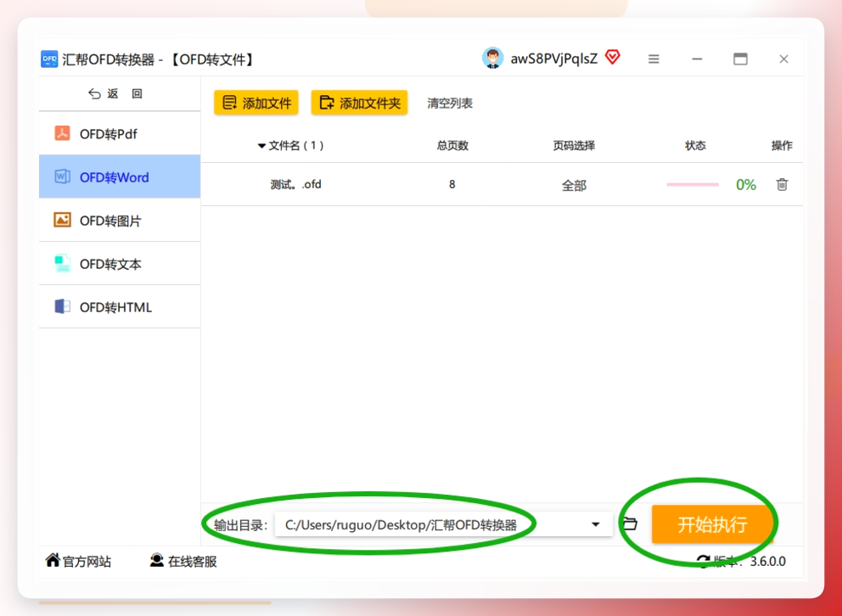Viewport: 842px width, 616px height.
Task: Minimize the OFD converter window
Action: point(697,59)
